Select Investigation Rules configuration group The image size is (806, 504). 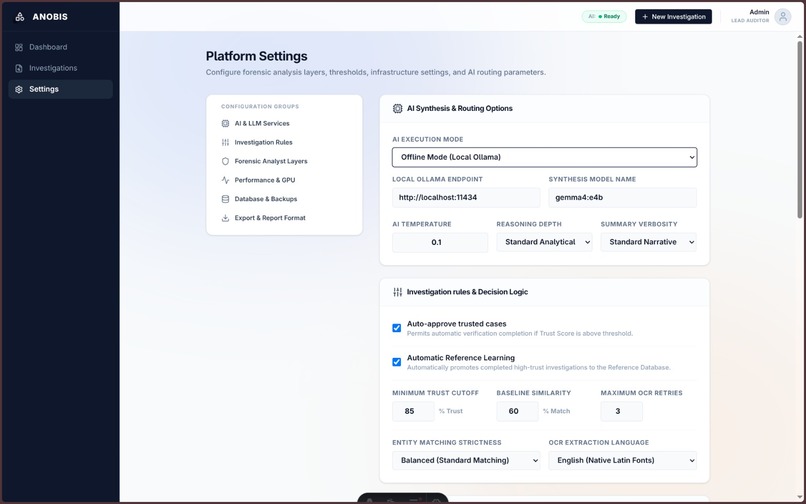284,142
